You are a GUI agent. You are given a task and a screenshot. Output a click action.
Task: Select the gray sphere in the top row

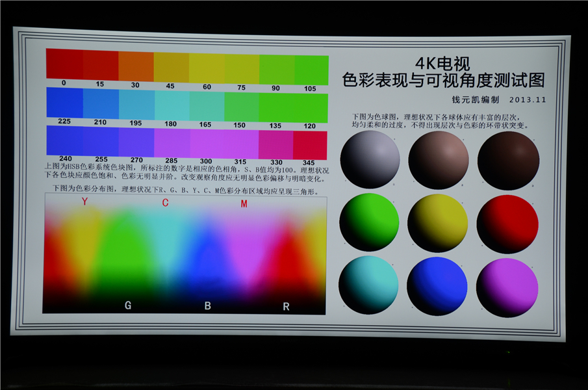369,159
